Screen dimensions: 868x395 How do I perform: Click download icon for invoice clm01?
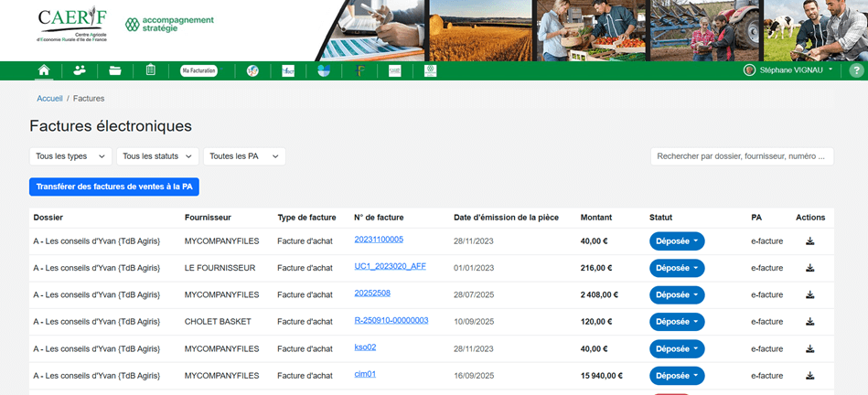point(809,376)
